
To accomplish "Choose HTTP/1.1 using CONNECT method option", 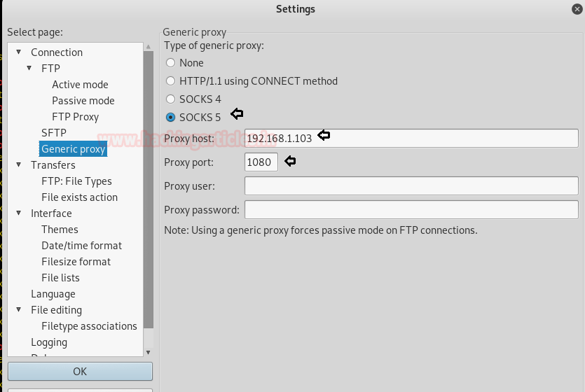I will pos(170,81).
